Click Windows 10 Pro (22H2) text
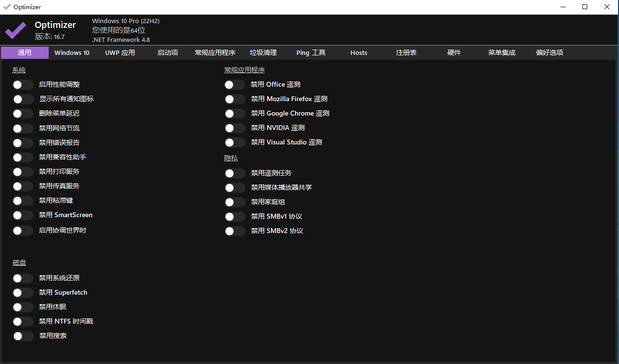This screenshot has width=619, height=364. click(x=126, y=21)
